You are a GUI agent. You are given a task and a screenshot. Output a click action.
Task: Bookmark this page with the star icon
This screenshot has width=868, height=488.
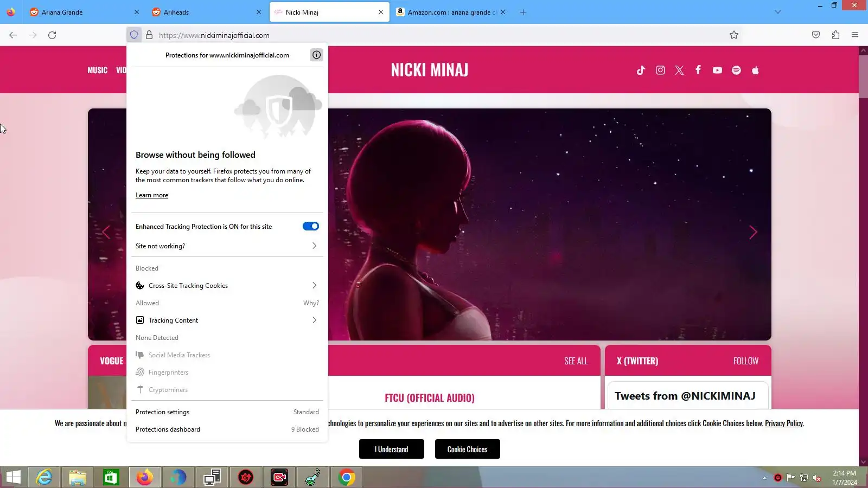coord(734,35)
